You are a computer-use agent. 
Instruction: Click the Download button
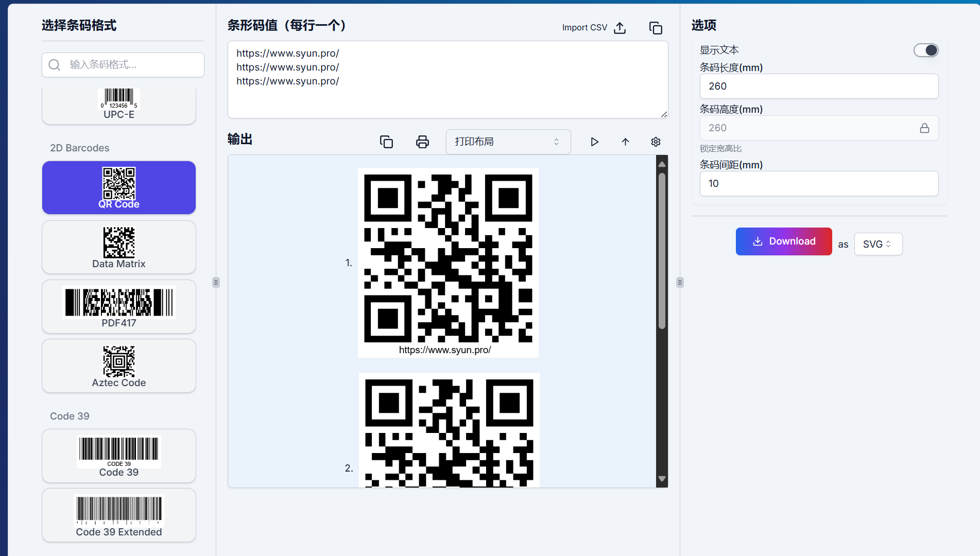pos(784,241)
